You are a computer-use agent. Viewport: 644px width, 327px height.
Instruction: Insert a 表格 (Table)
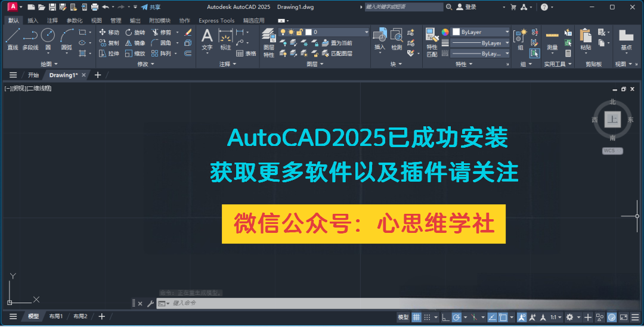[x=246, y=54]
